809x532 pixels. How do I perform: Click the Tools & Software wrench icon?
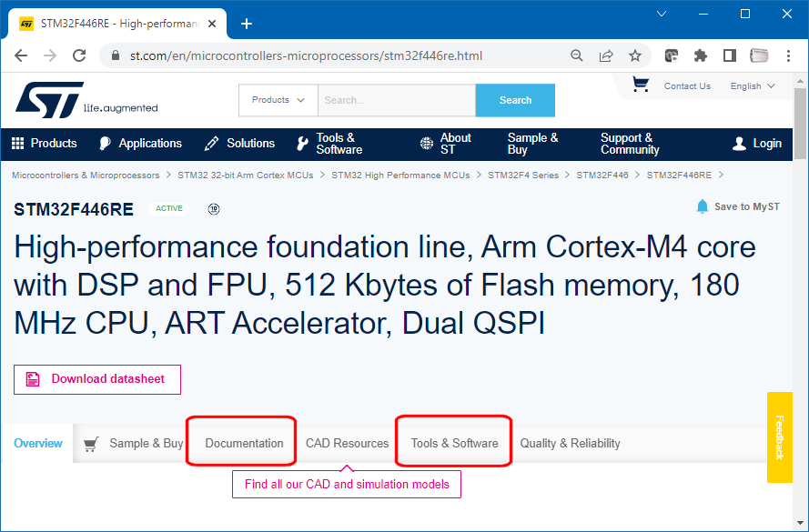tap(302, 144)
